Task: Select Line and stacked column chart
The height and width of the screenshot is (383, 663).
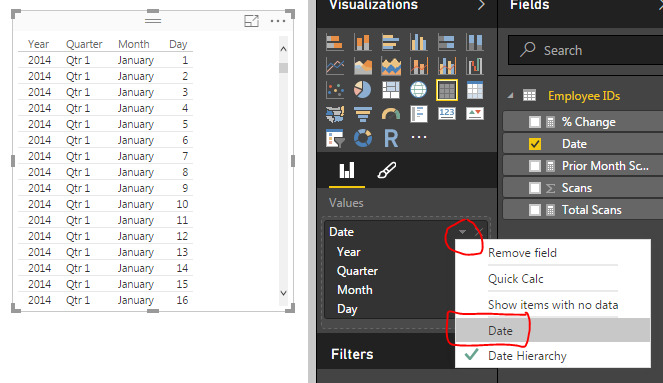Action: (419, 66)
